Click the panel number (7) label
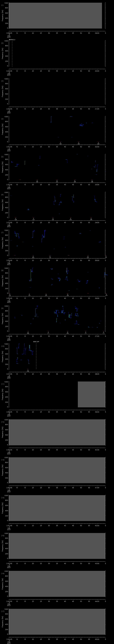 tap(2, 233)
